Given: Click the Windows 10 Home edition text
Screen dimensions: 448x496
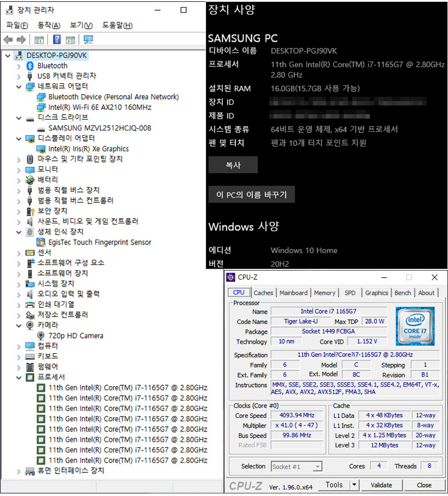Looking at the screenshot, I should click(304, 250).
